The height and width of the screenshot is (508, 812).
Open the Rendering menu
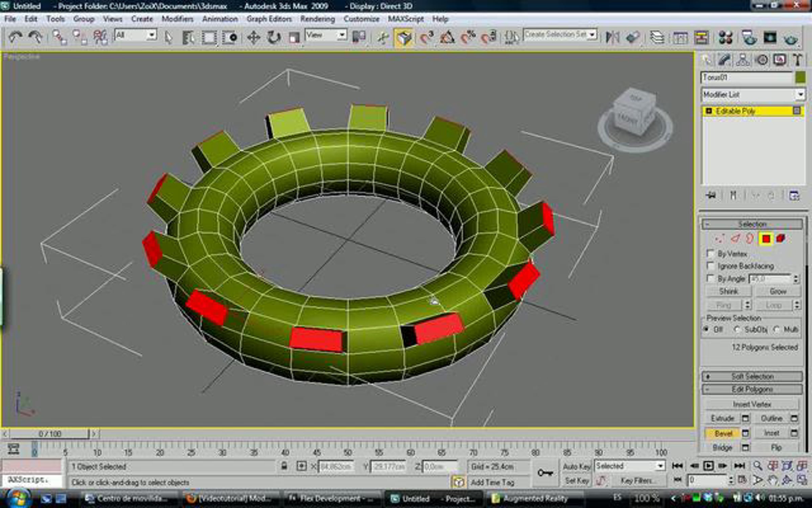[317, 19]
